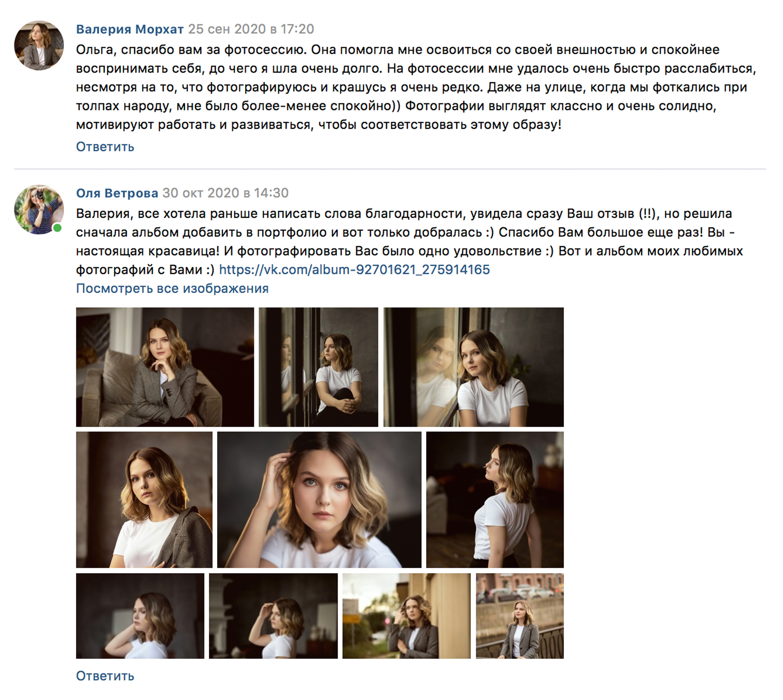Open the dim indoor photo of woman touching her hair

pos(273,616)
